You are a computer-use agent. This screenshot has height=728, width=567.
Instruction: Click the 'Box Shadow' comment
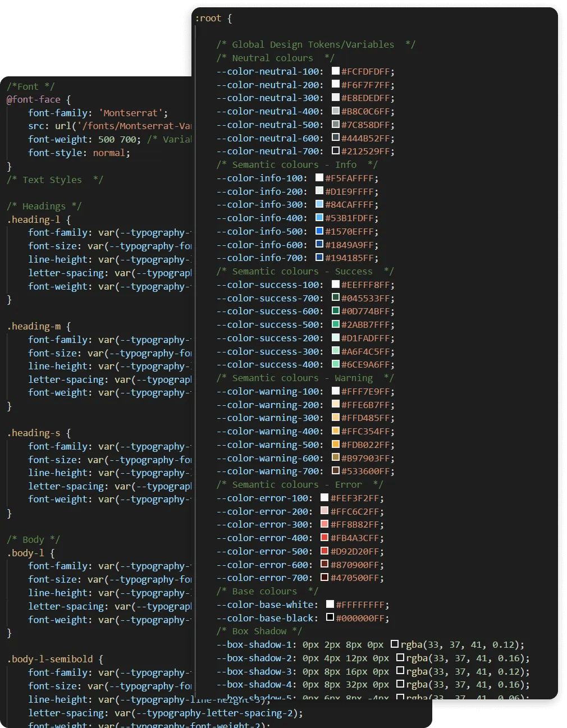click(x=259, y=631)
